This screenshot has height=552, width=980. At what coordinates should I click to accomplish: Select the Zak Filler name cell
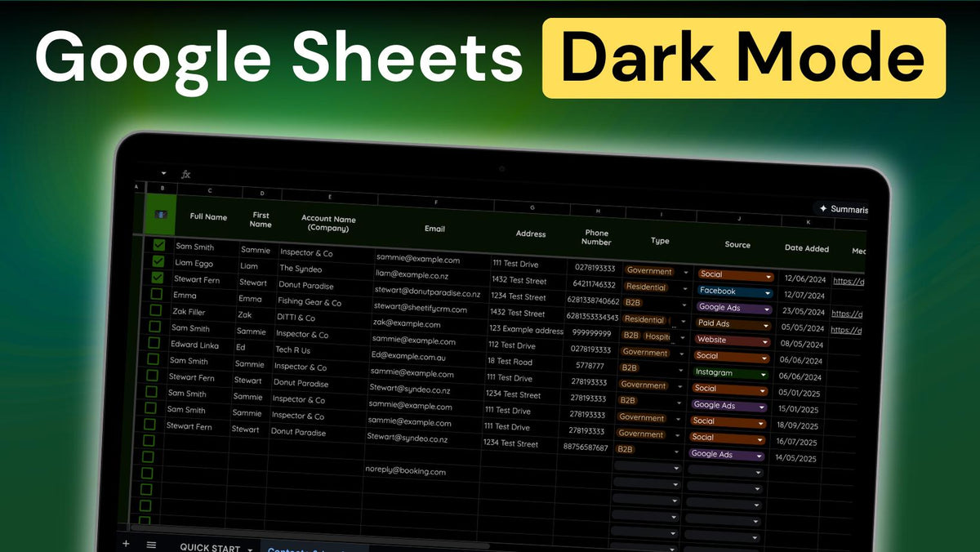(x=189, y=312)
